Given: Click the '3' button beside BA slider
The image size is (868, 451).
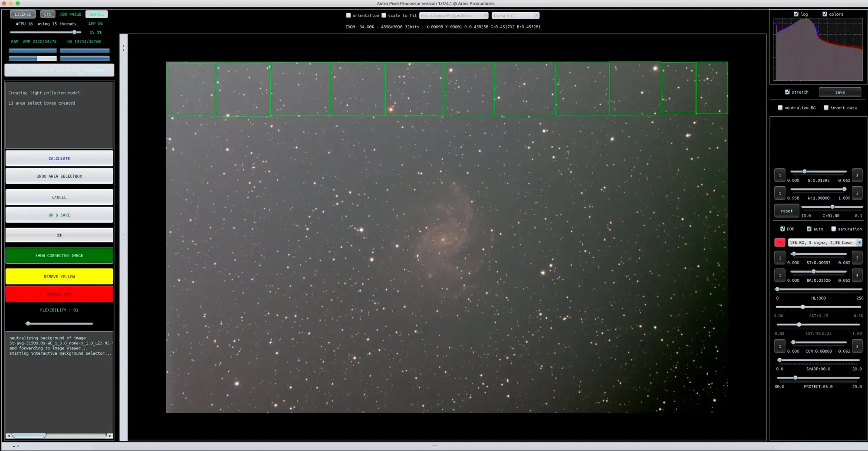Looking at the screenshot, I should pyautogui.click(x=857, y=276).
